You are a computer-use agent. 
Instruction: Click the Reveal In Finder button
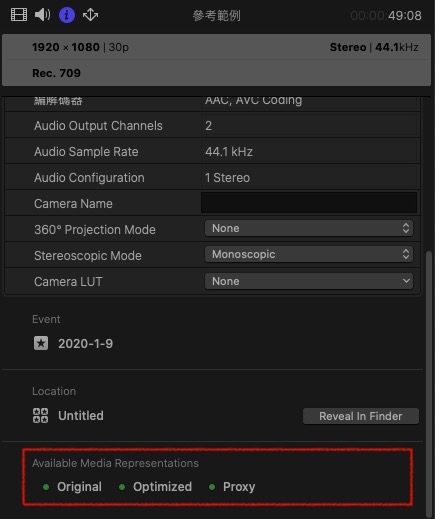coord(361,416)
